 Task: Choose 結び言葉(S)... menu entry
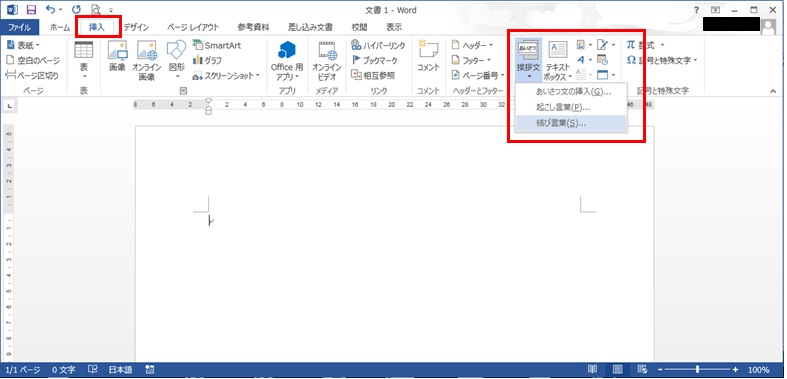click(571, 123)
